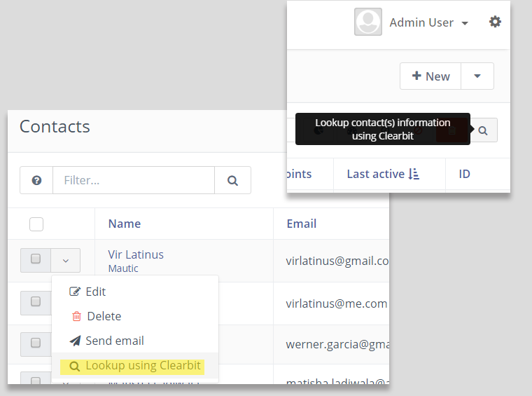Click the filter help question mark icon
Viewport: 532px width, 396px height.
(36, 180)
